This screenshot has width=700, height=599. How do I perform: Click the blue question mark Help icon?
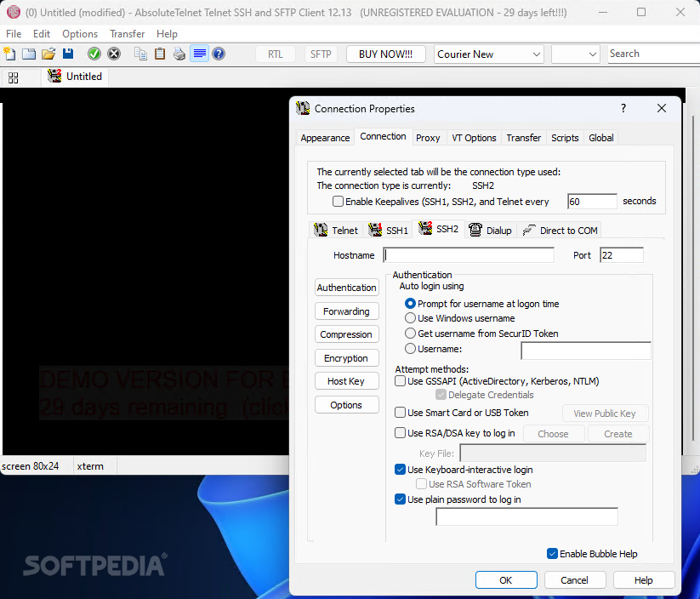219,54
